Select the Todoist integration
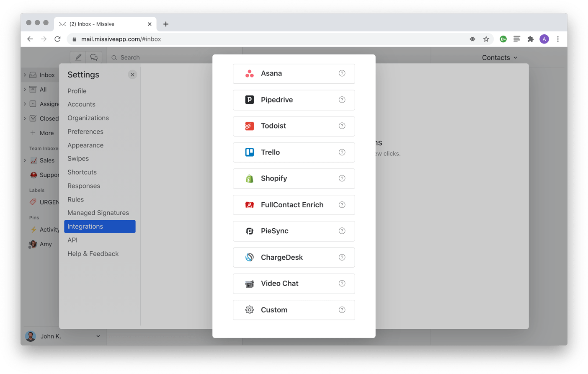 coord(294,126)
